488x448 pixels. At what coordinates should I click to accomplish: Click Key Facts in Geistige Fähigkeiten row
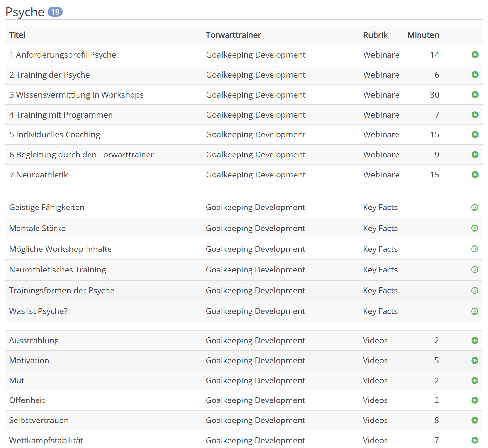click(380, 208)
